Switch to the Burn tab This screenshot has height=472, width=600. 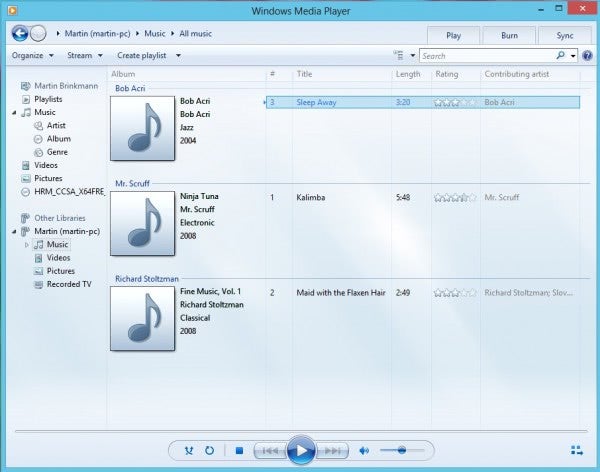click(x=509, y=36)
